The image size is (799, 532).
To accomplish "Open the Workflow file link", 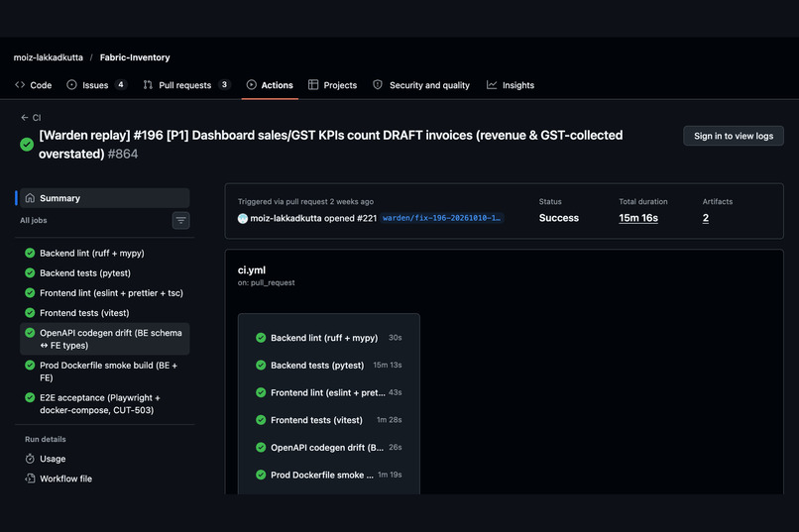I will [104, 479].
